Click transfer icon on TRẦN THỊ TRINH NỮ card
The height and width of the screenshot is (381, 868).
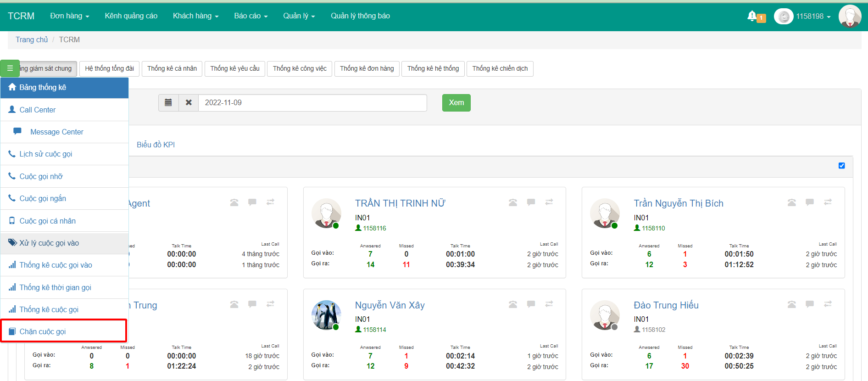pos(549,202)
